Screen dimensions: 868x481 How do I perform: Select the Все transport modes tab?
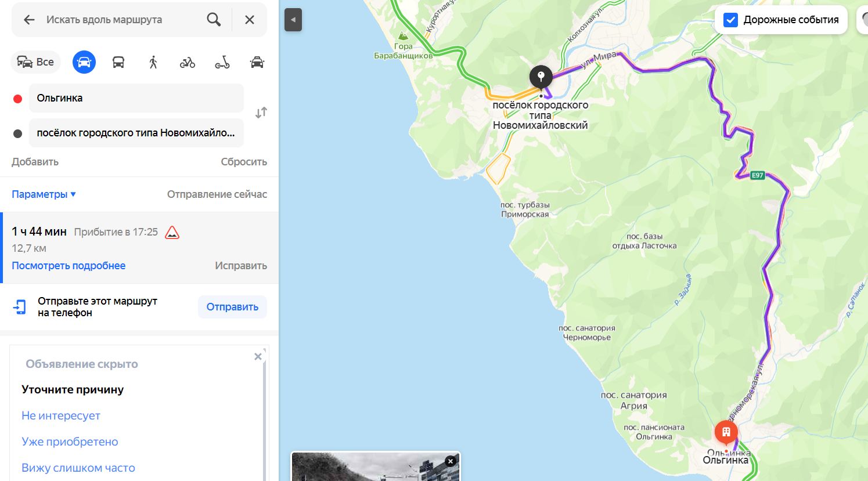(x=36, y=62)
